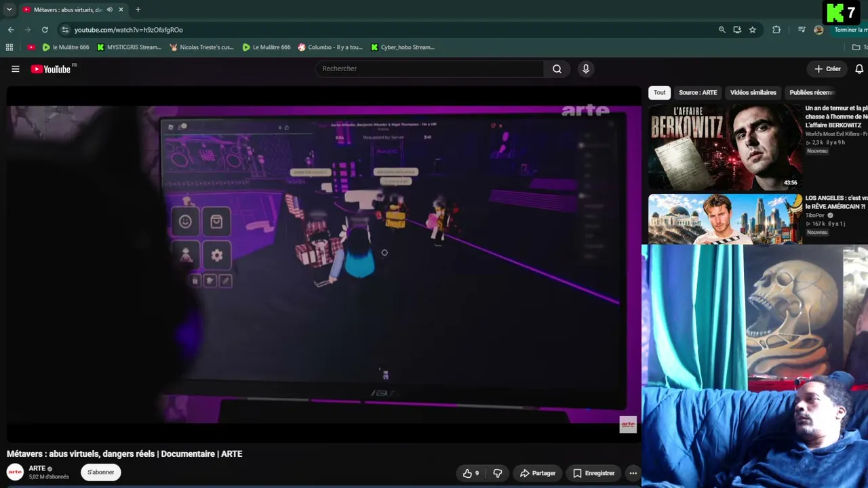The height and width of the screenshot is (488, 868).
Task: Open the Los Angeles video thumbnail
Action: pos(725,219)
